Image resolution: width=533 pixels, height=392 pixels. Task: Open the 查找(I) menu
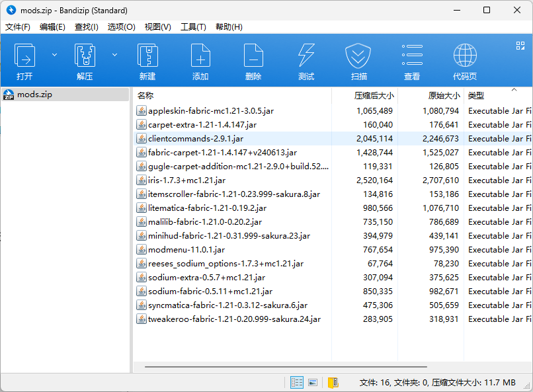87,27
